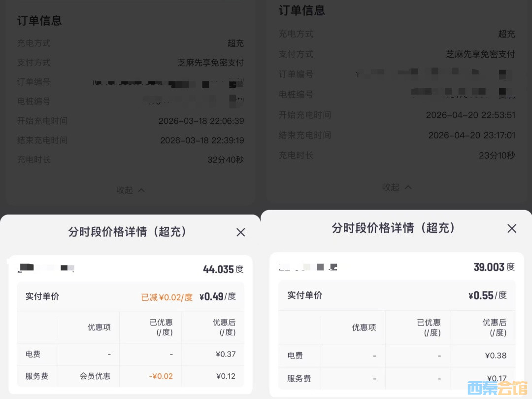Tap the ¥0.49/度 actual unit price
The image size is (532, 399).
[217, 296]
